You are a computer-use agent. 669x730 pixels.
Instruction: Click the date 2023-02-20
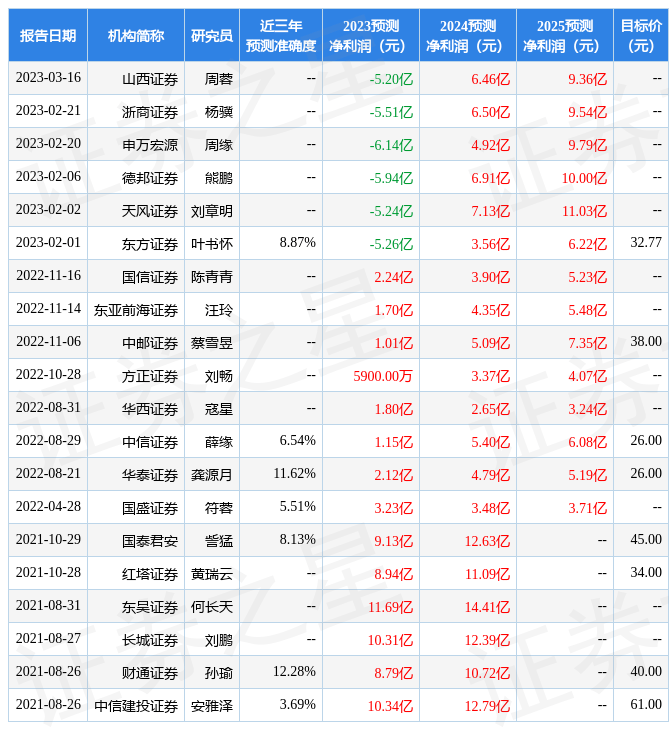(x=48, y=144)
